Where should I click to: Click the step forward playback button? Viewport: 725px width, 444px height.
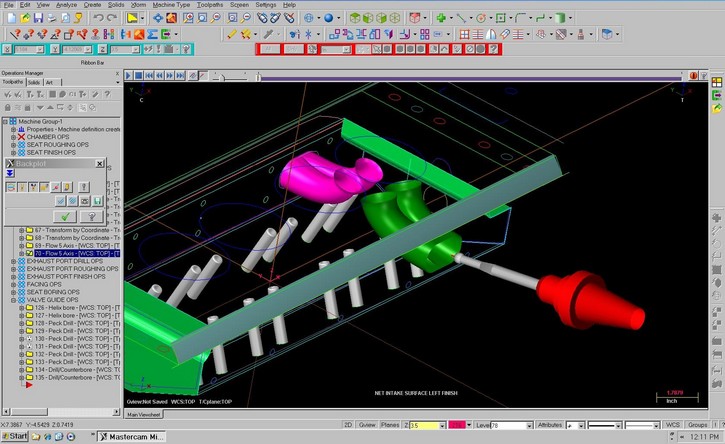(170, 75)
